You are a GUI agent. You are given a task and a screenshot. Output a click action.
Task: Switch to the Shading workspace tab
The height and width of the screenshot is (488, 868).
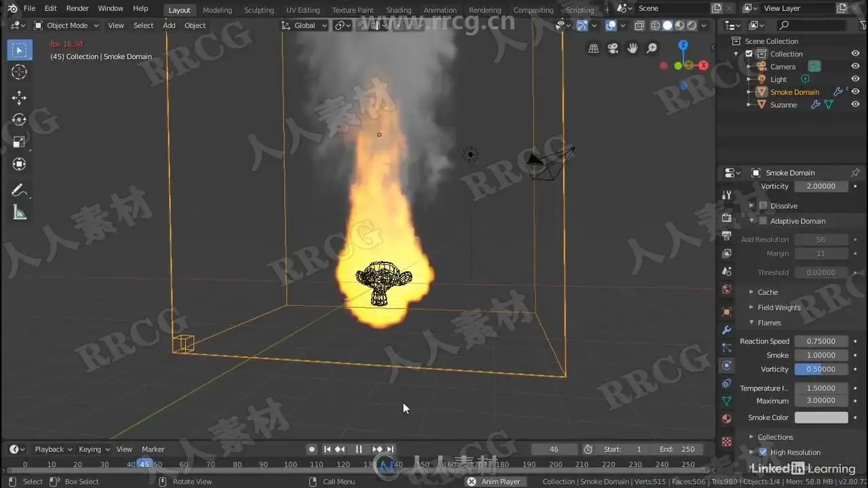click(399, 10)
